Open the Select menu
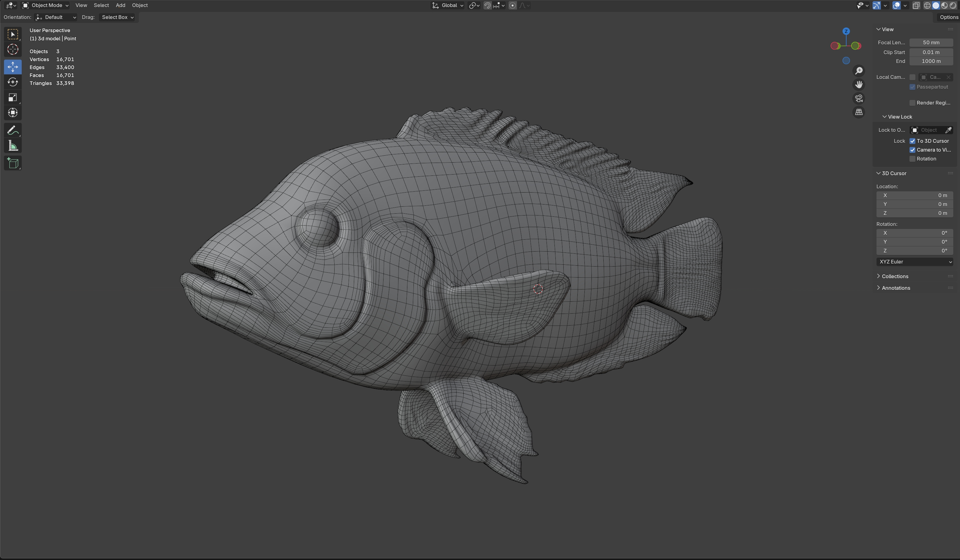The width and height of the screenshot is (960, 560). pyautogui.click(x=101, y=5)
